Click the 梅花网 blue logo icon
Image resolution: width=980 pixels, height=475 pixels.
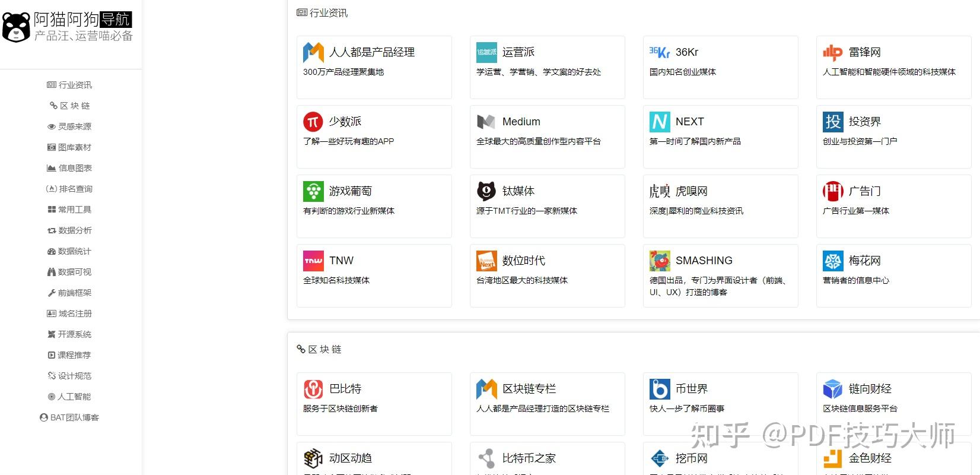pyautogui.click(x=833, y=261)
